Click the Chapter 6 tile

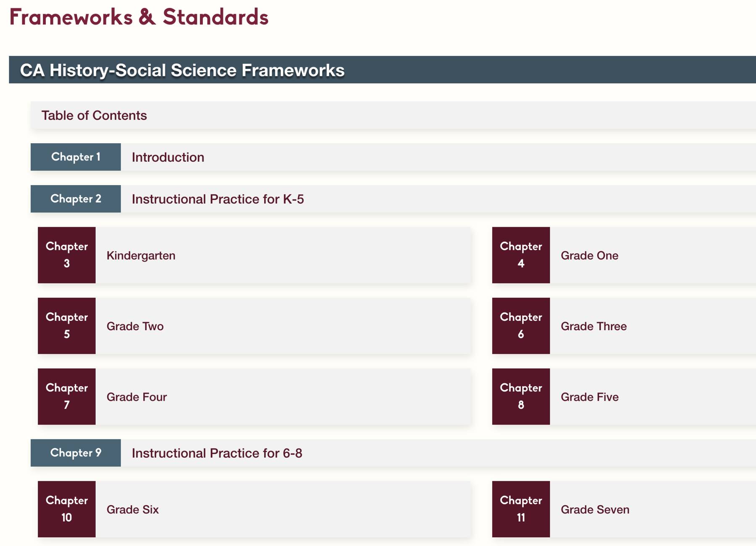(x=521, y=325)
